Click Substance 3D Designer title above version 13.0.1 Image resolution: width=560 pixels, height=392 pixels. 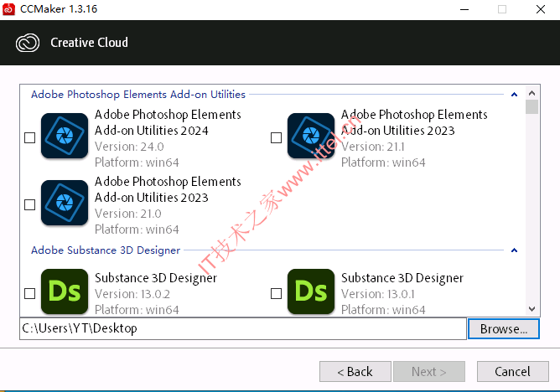click(x=402, y=278)
